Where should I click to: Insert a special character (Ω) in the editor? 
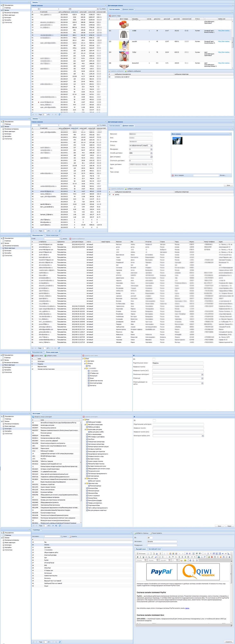(x=224, y=557)
